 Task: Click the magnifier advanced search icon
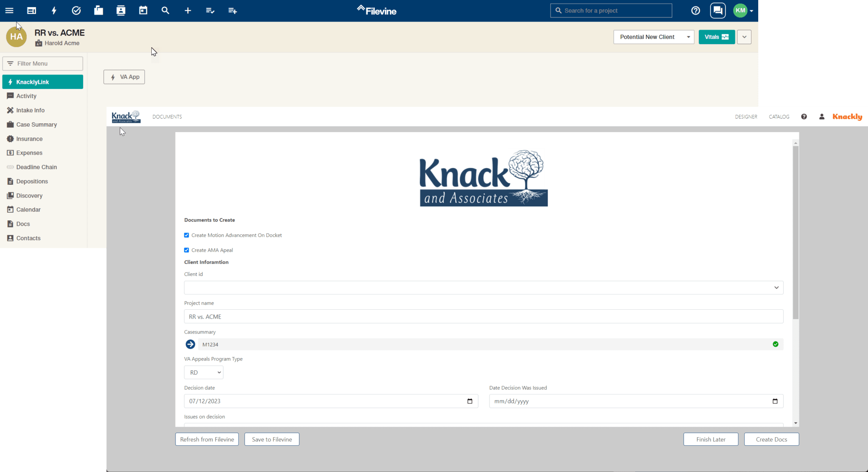click(165, 11)
